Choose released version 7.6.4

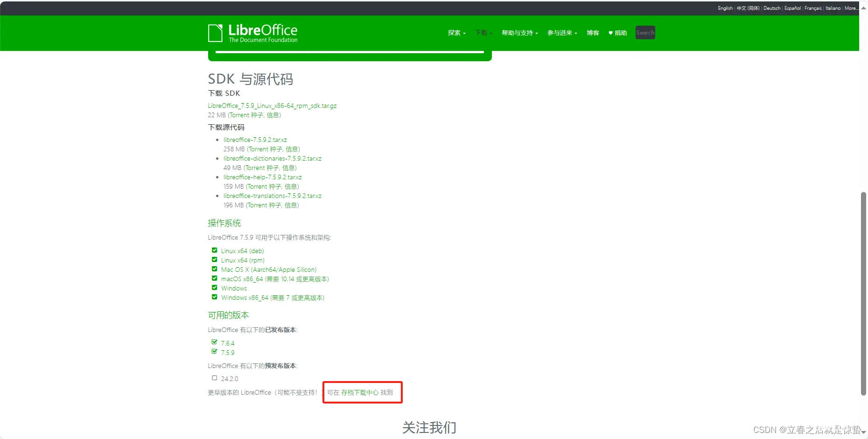click(x=228, y=343)
